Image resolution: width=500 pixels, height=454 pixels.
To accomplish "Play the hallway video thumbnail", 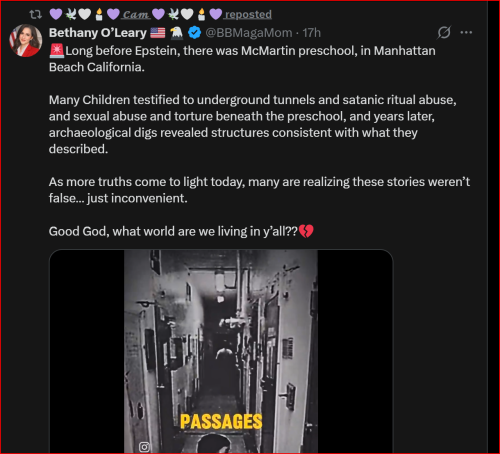I will [221, 351].
